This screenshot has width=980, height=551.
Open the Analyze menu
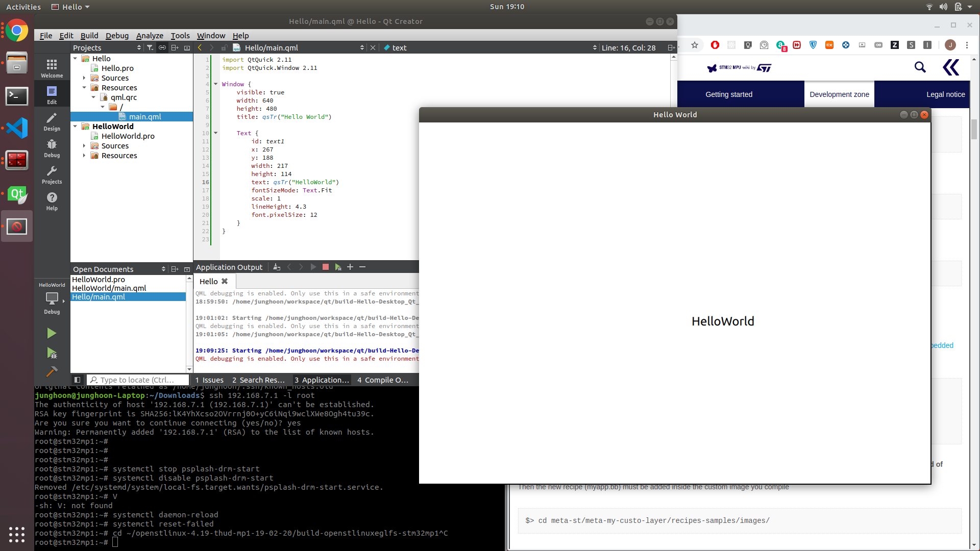150,35
